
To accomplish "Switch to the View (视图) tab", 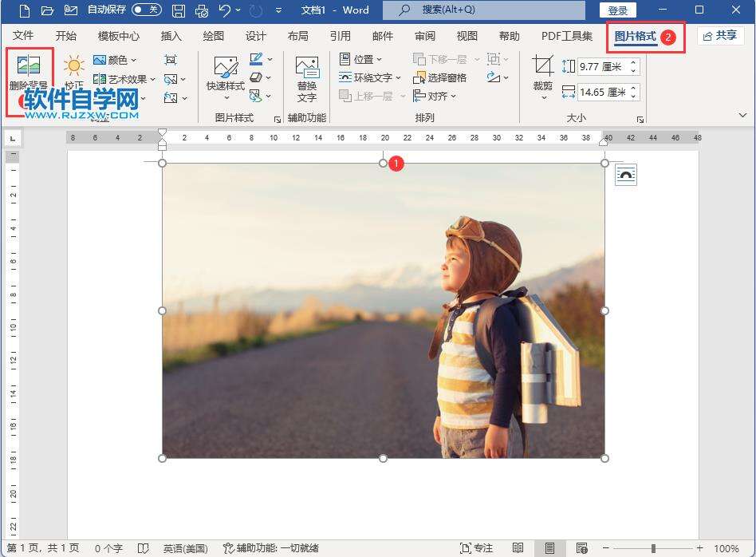I will pyautogui.click(x=467, y=36).
